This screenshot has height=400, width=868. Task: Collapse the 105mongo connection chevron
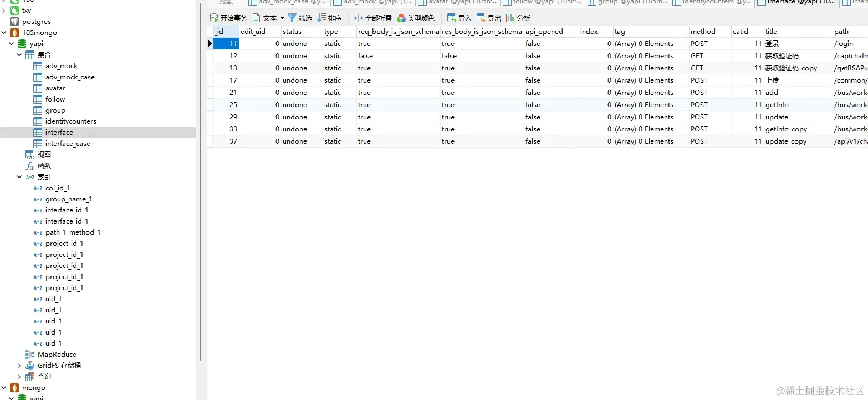point(4,33)
